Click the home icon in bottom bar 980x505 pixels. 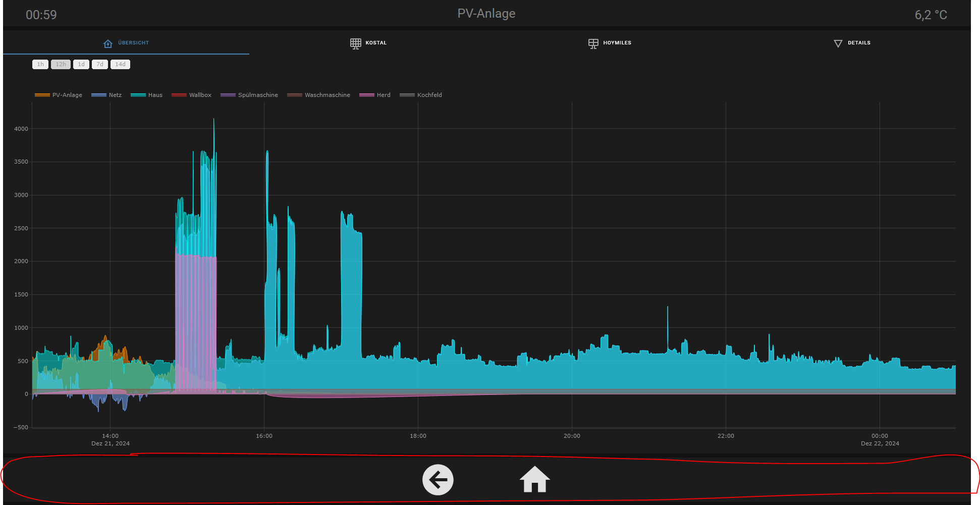pos(534,480)
